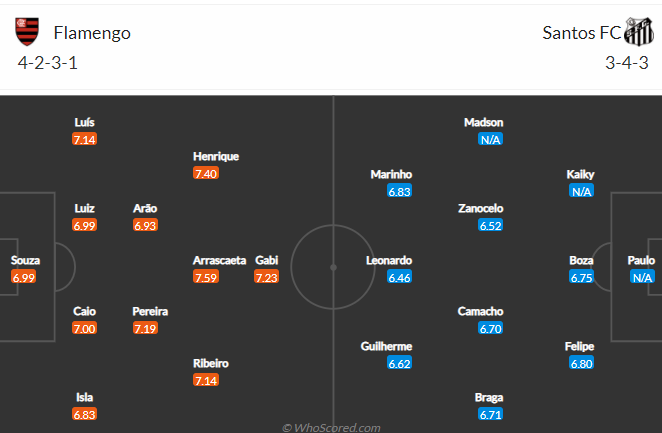This screenshot has height=433, width=662.
Task: Click the player name Marinho
Action: click(x=391, y=174)
